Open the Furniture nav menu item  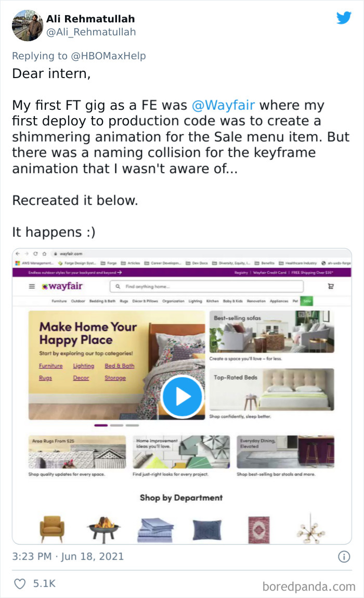click(59, 301)
